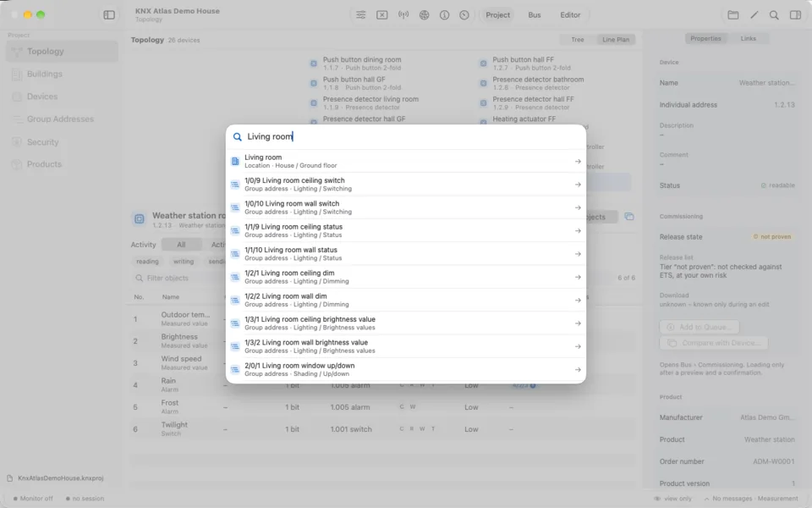The height and width of the screenshot is (508, 812).
Task: Click Presence detector bathroom device icon
Action: pos(483,83)
